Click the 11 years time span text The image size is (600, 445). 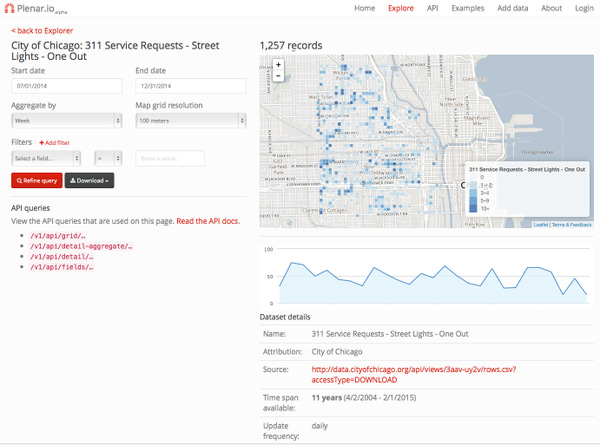coord(326,398)
